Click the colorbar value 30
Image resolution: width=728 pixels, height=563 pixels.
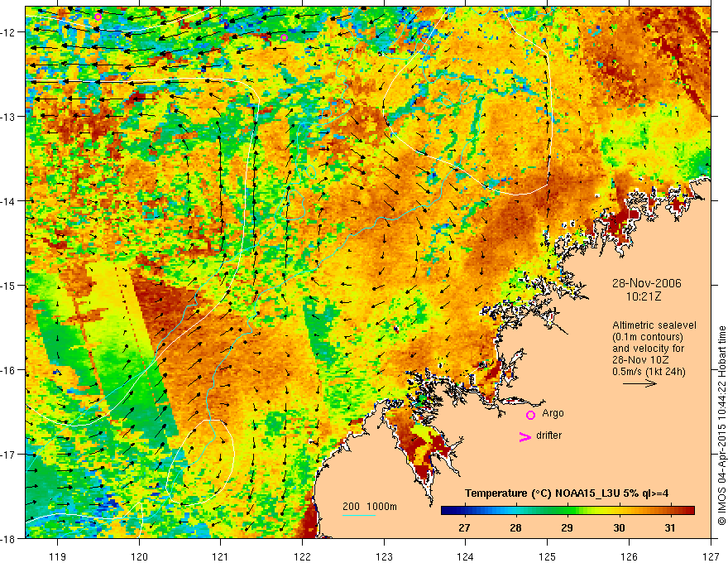point(619,527)
